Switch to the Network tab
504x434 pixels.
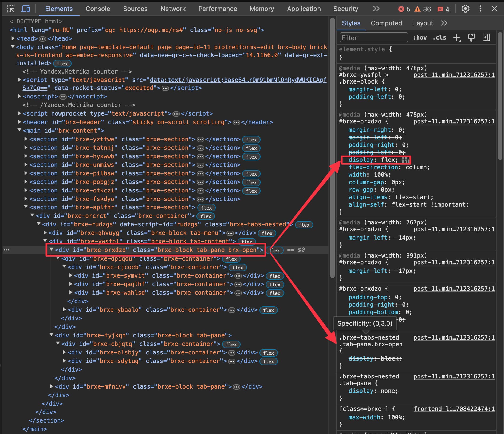pyautogui.click(x=173, y=9)
